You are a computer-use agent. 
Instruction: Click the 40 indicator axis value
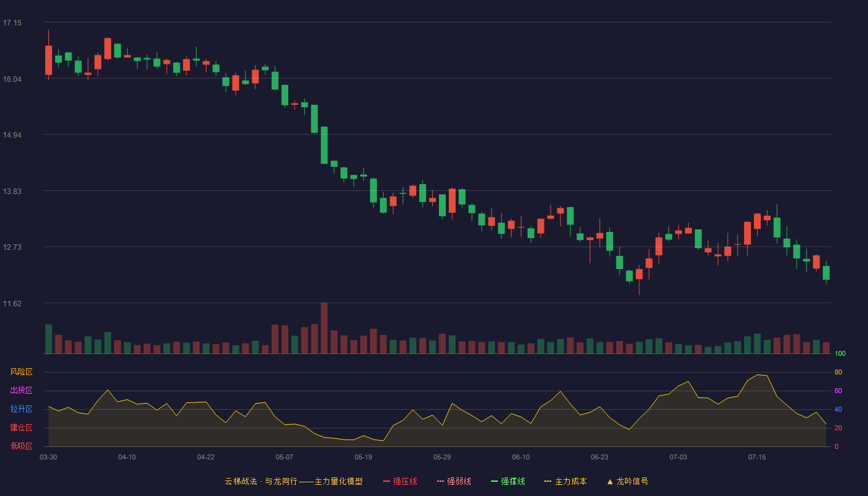point(838,409)
